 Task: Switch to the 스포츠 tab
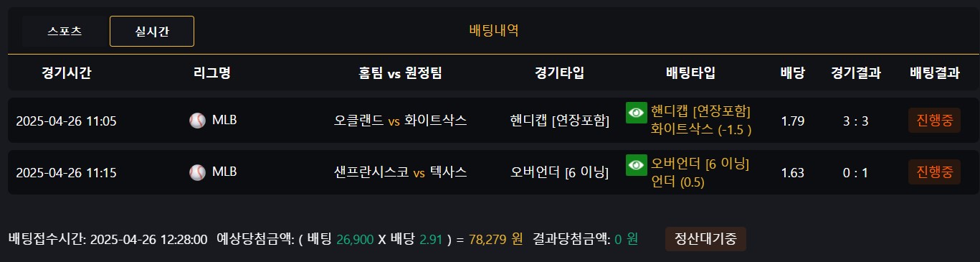point(65,31)
